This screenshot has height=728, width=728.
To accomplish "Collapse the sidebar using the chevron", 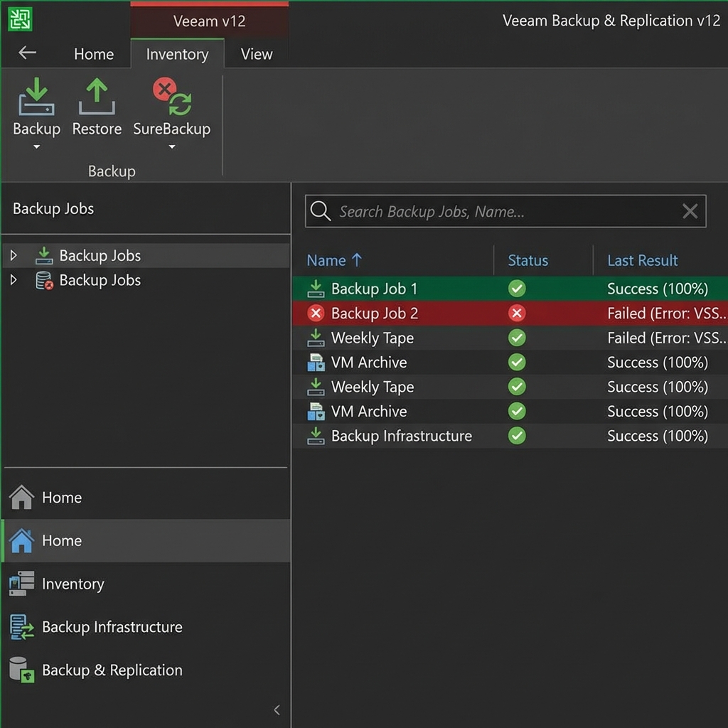I will [277, 710].
